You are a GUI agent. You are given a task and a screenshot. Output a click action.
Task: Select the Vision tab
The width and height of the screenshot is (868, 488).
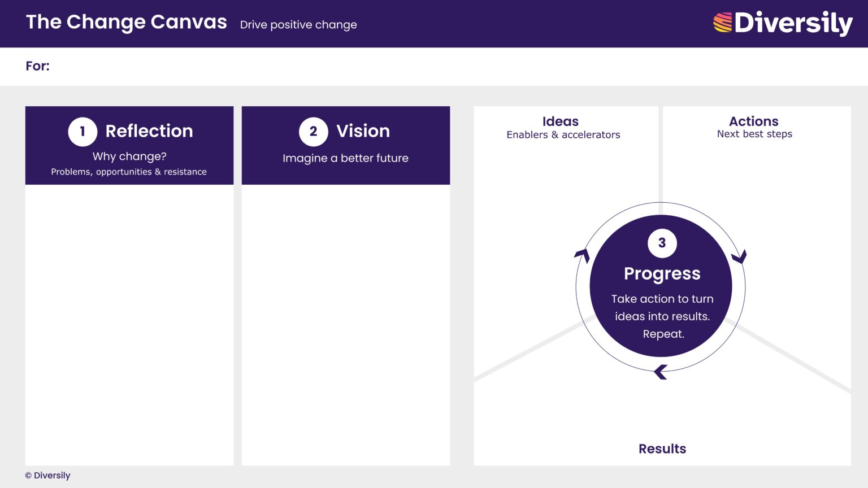pos(363,131)
